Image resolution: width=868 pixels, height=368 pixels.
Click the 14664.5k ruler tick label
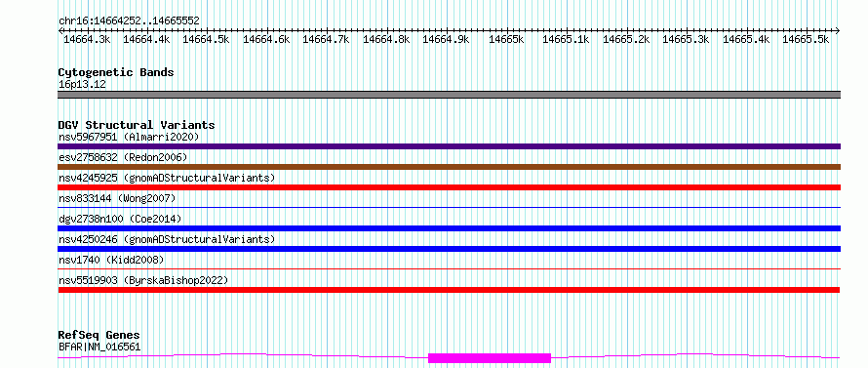[x=206, y=39]
